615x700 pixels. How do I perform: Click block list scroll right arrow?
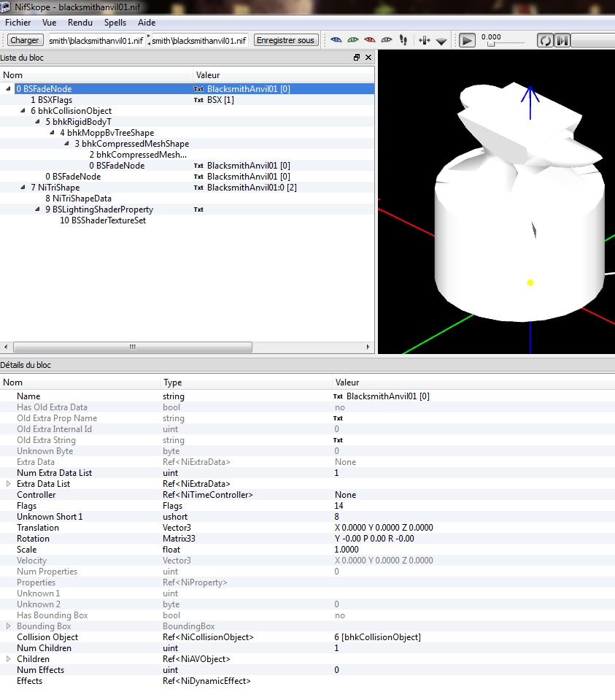[x=368, y=347]
